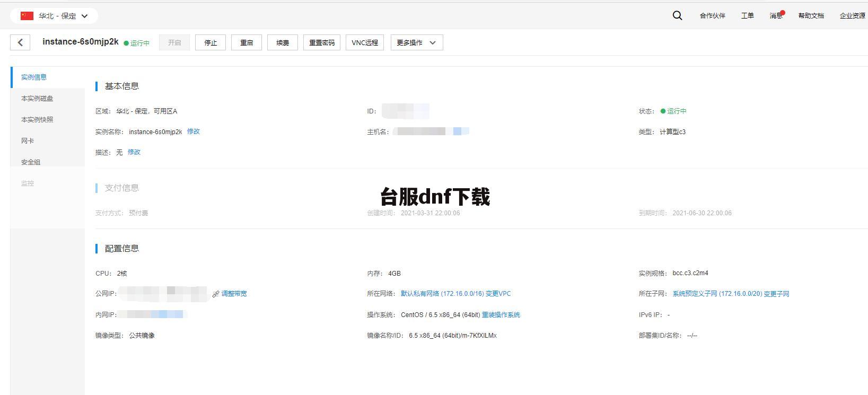This screenshot has height=395, width=868.
Task: Click 修改 next to description
Action: [x=134, y=152]
